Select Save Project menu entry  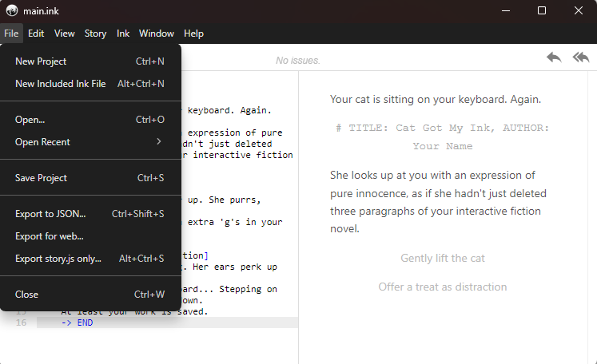pos(90,178)
